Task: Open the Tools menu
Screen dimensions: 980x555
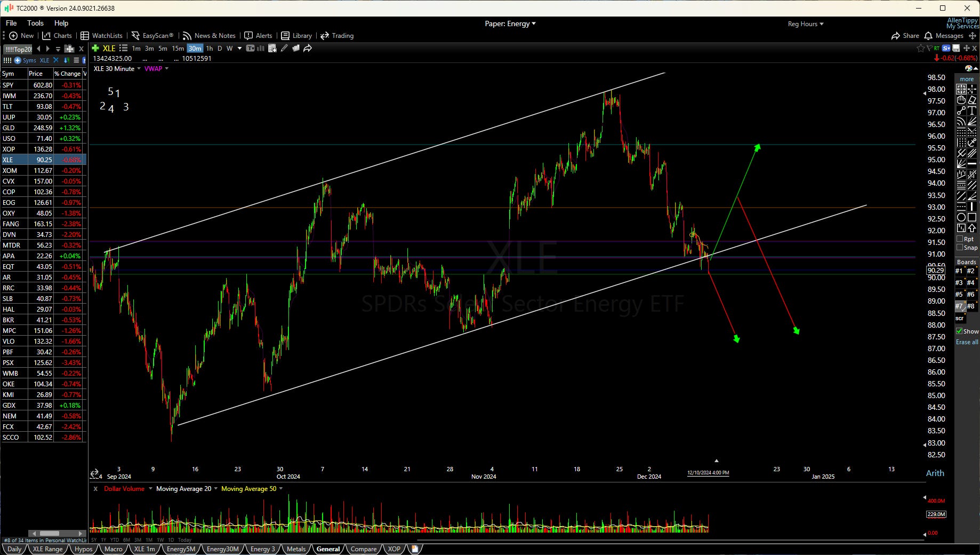Action: coord(35,23)
